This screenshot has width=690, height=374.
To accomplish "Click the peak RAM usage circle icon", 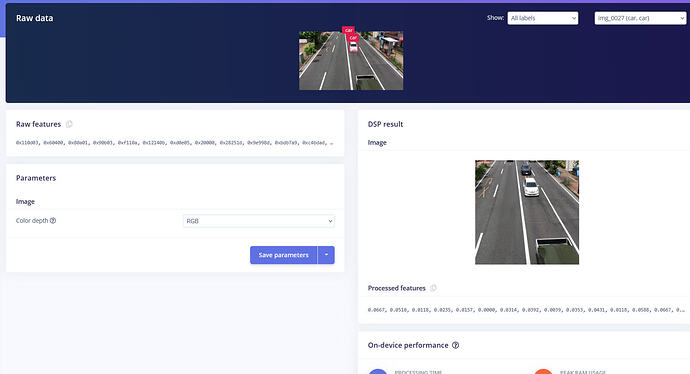I will pos(543,372).
